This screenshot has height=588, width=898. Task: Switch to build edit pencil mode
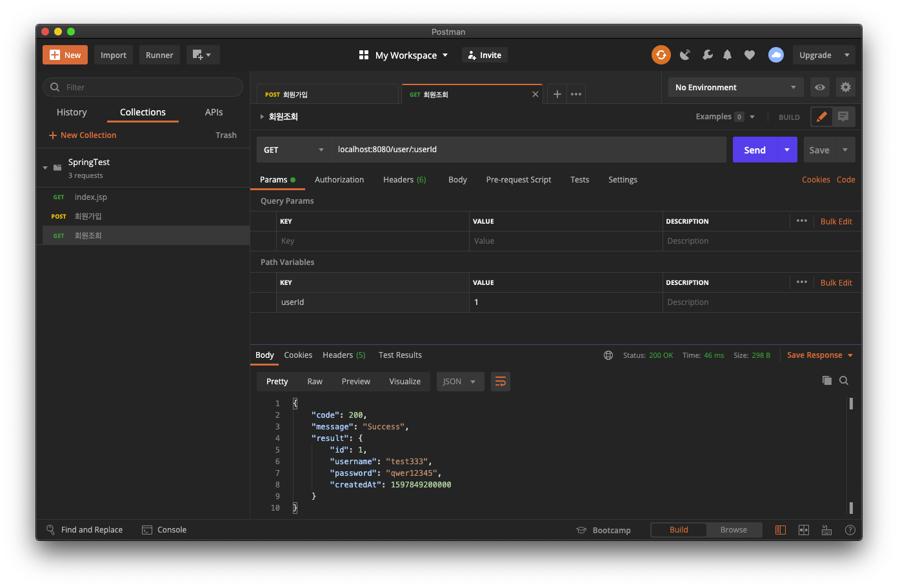click(821, 117)
